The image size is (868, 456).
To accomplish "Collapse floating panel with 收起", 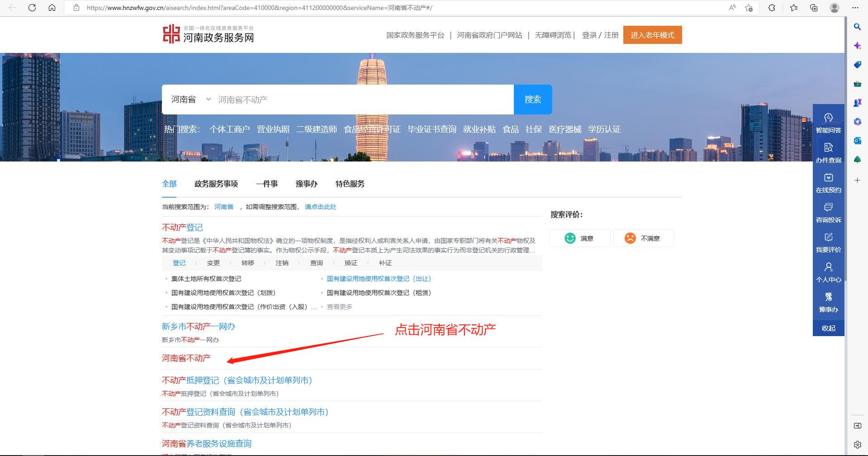I will pyautogui.click(x=828, y=328).
